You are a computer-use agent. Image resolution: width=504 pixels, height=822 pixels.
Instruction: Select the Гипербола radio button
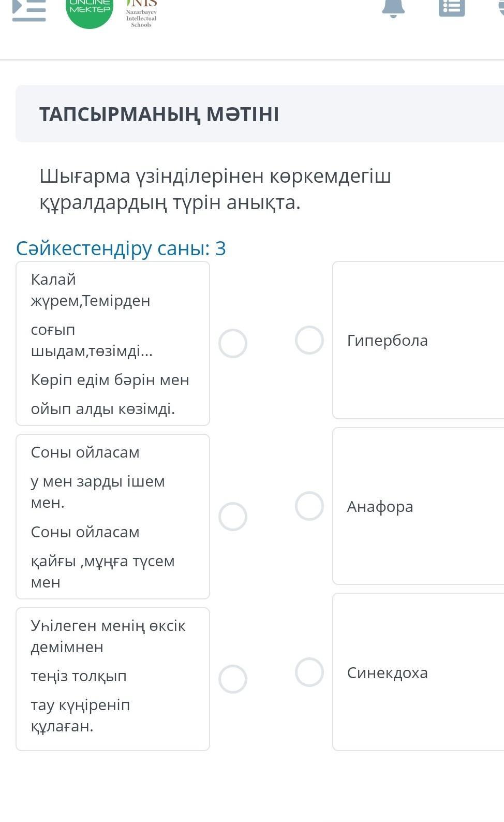[x=309, y=340]
